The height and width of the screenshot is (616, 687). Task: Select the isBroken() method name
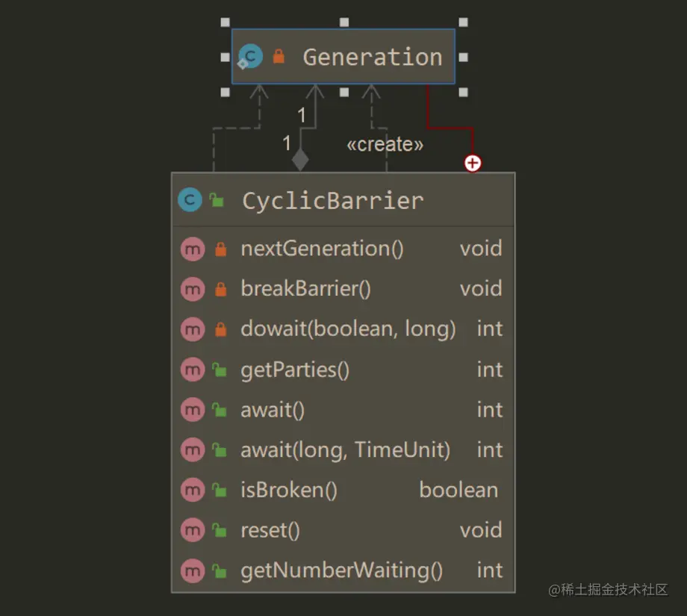(289, 491)
